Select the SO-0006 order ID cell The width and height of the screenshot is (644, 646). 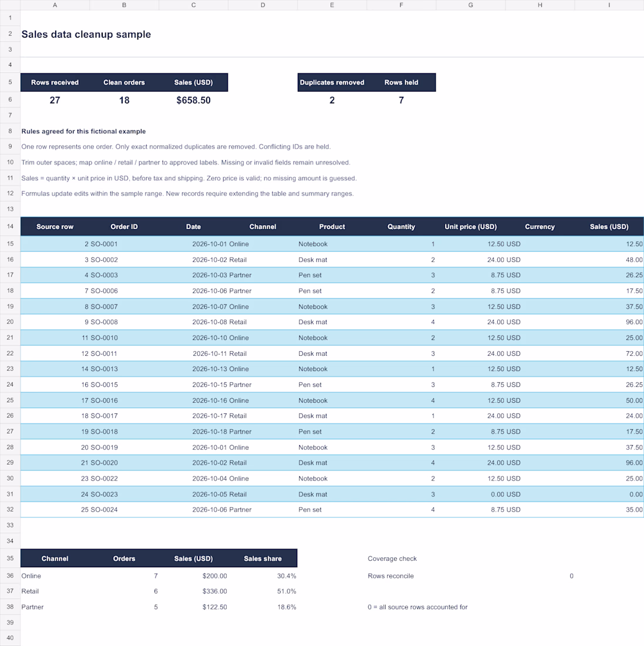pos(124,291)
